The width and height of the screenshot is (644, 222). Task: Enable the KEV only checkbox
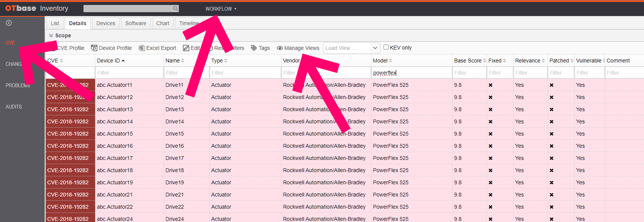click(x=386, y=47)
